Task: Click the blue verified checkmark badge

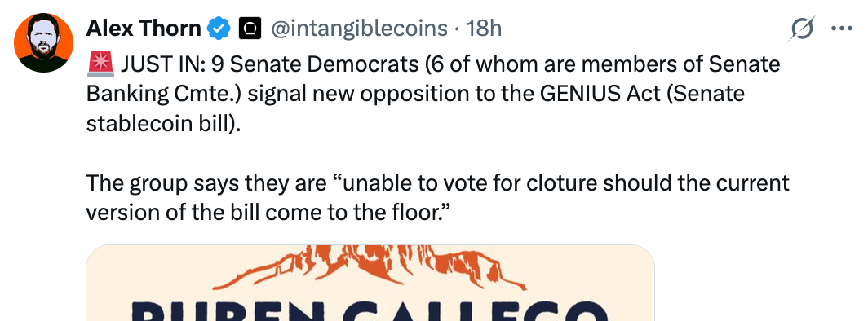Action: (x=219, y=29)
